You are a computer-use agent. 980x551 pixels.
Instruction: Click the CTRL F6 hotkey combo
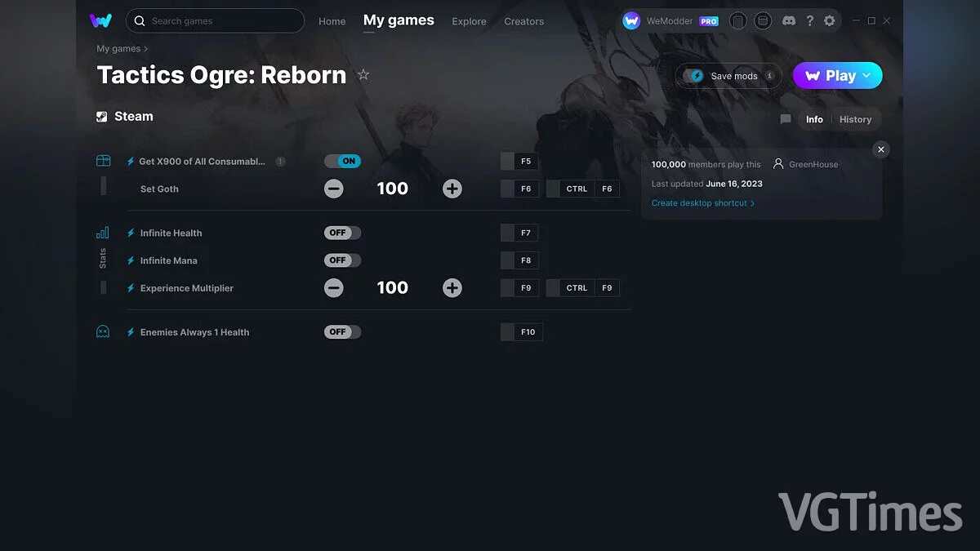point(583,189)
